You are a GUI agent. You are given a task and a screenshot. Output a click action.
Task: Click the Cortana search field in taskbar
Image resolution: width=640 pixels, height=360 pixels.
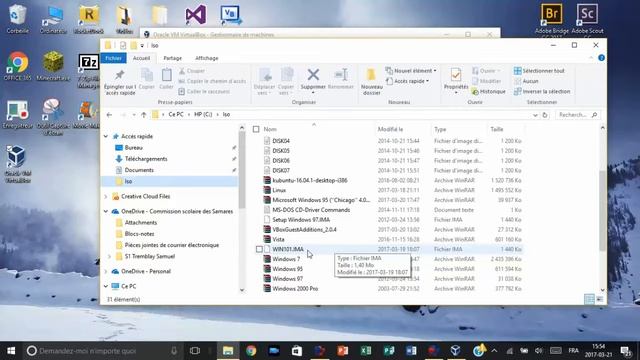pyautogui.click(x=102, y=351)
